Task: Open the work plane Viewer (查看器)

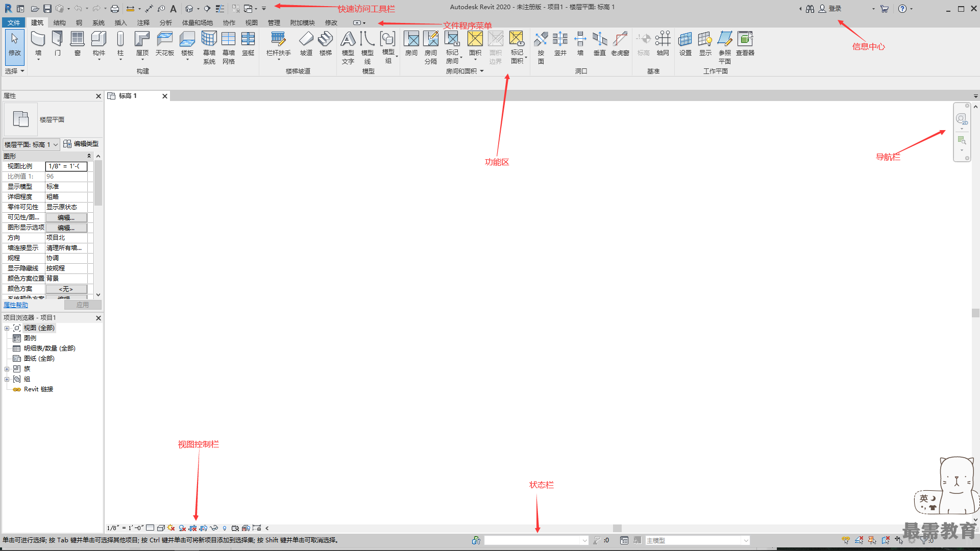Action: tap(745, 43)
